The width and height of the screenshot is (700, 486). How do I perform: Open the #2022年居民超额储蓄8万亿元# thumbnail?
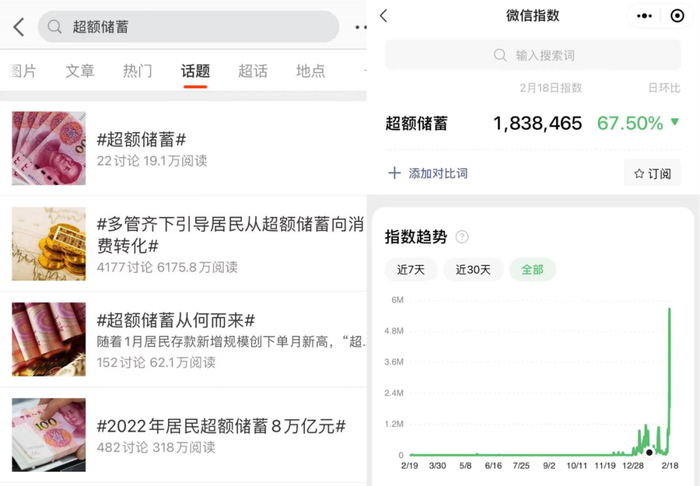tap(49, 435)
